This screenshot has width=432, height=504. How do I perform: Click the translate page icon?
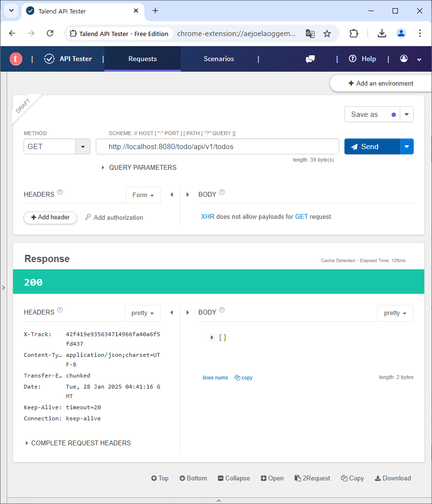coord(310,33)
